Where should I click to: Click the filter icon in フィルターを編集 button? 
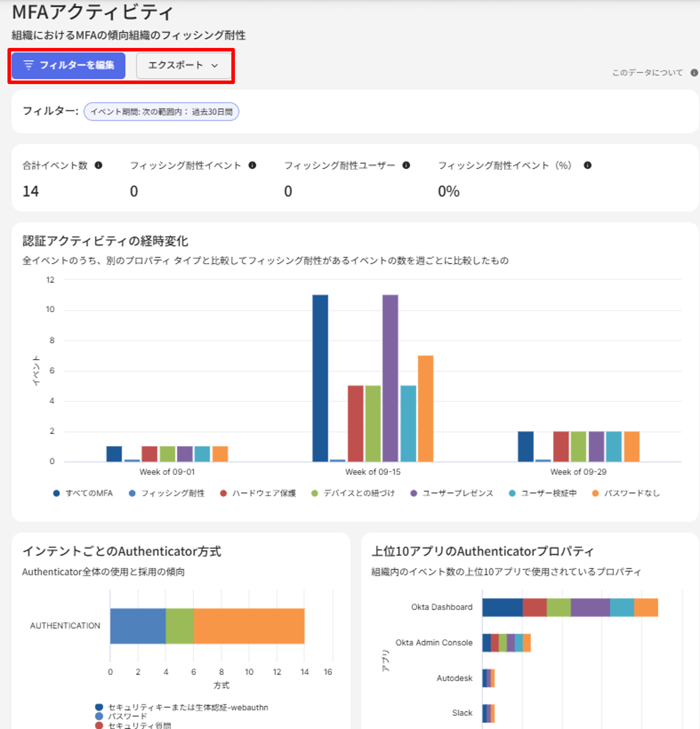point(29,65)
